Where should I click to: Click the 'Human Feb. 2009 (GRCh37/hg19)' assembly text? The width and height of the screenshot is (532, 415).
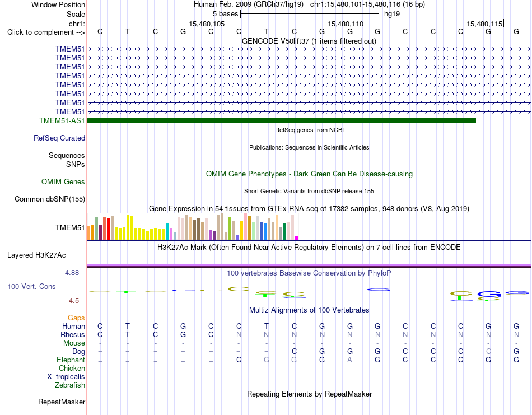coord(250,4)
